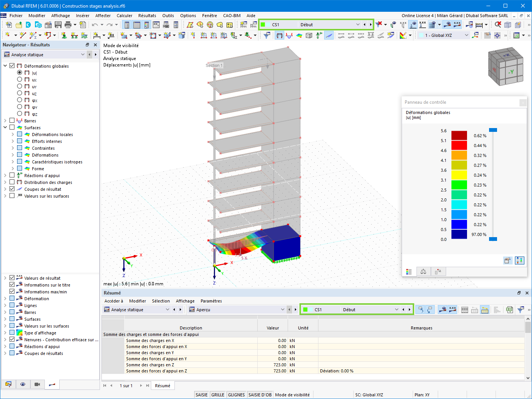
Task: Click the eye display tab in navigator
Action: click(x=23, y=384)
